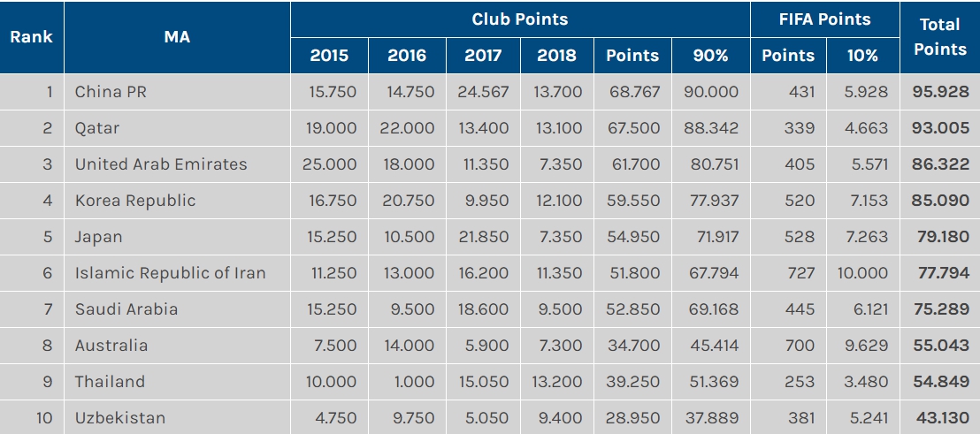The width and height of the screenshot is (980, 434).
Task: Select the FIFA Points group header
Action: [824, 19]
